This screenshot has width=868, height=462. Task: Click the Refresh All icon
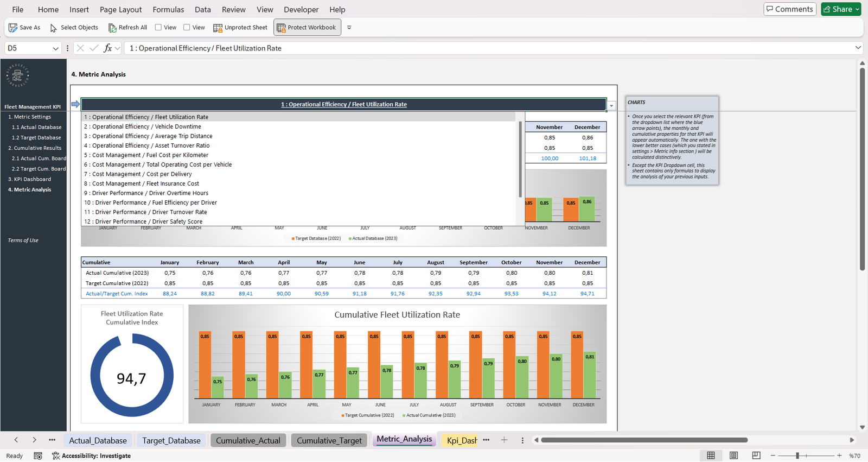112,28
